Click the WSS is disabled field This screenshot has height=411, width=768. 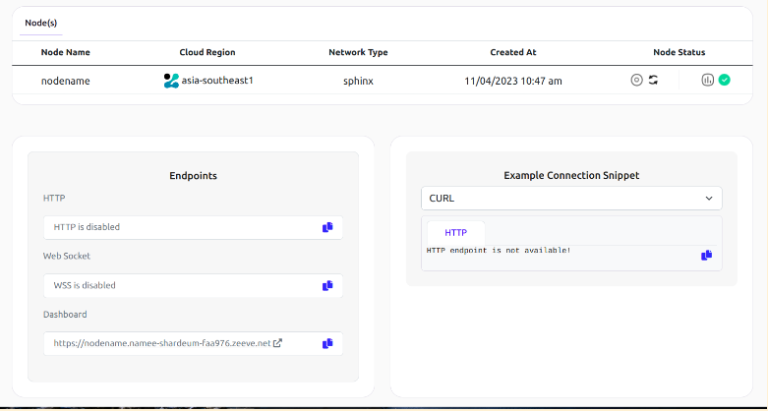[180, 285]
